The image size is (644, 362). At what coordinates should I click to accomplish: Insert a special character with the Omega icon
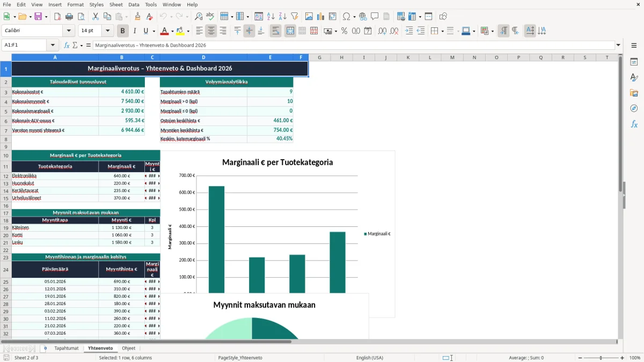click(346, 17)
